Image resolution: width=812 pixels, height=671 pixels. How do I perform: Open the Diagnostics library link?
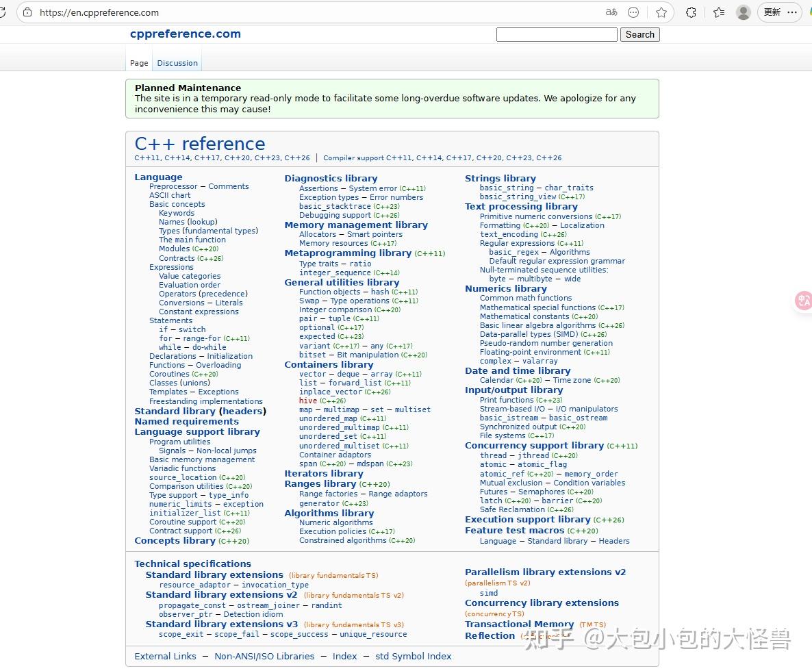331,178
